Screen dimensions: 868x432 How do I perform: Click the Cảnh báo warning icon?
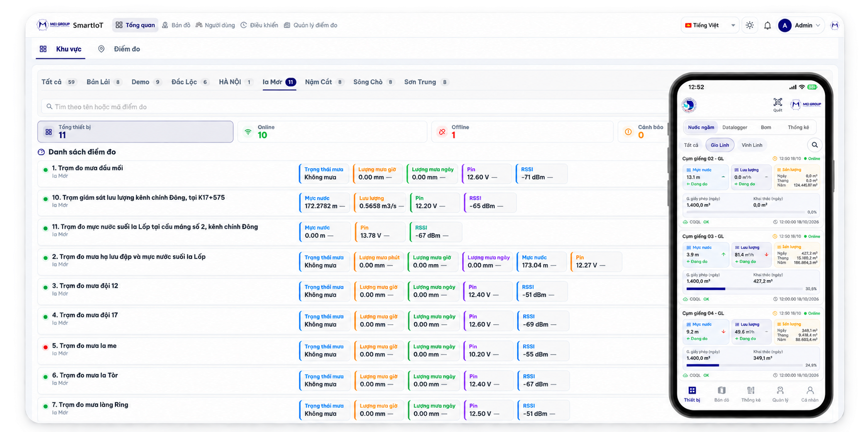pos(628,132)
